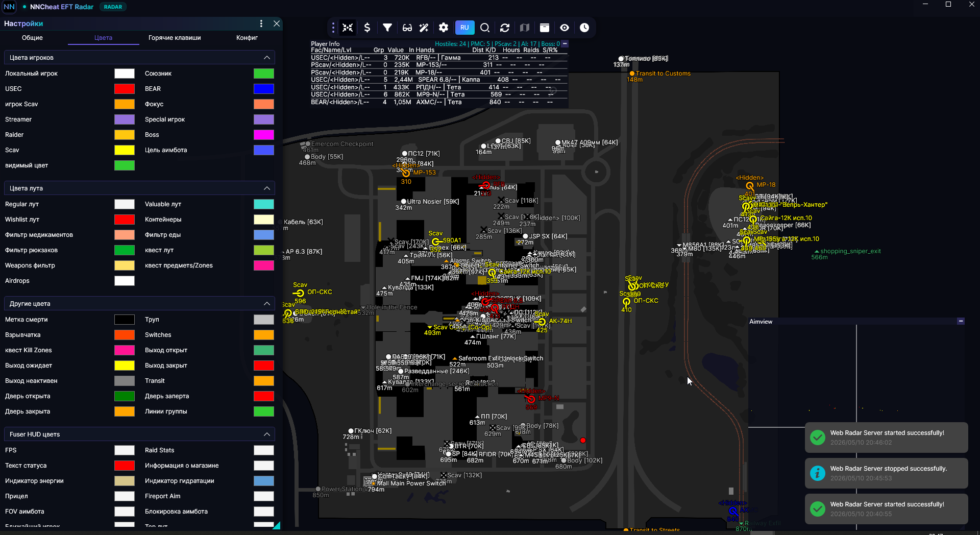Collapse the Fuser HUD цвета section

point(266,434)
